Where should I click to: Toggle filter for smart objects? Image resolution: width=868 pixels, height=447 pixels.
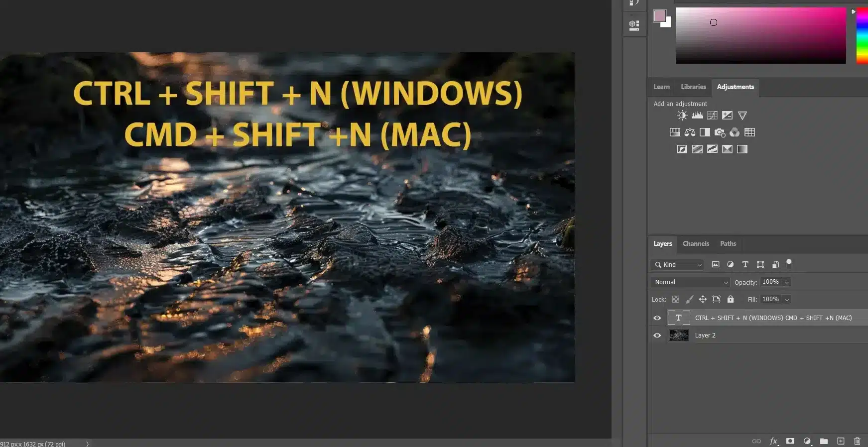coord(775,265)
